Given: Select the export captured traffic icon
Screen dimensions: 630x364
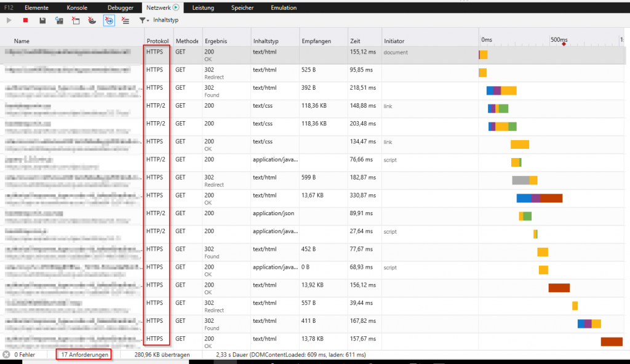Looking at the screenshot, I should pos(58,20).
